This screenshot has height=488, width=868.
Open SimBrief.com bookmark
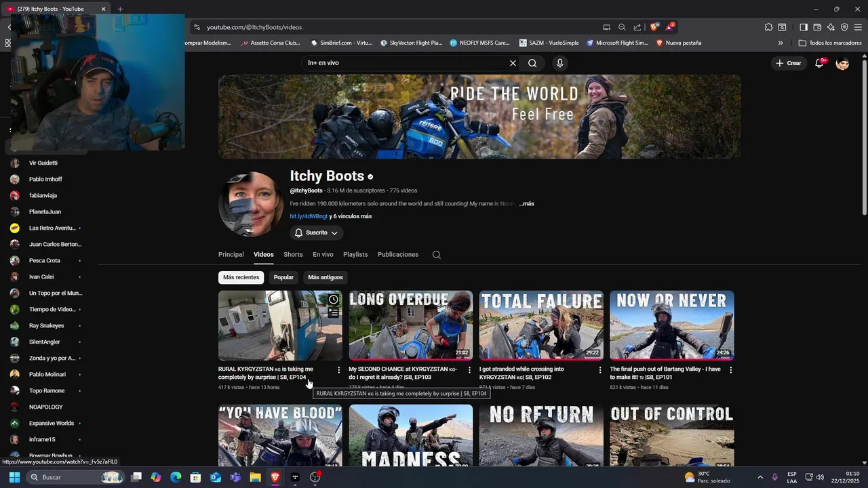point(341,43)
